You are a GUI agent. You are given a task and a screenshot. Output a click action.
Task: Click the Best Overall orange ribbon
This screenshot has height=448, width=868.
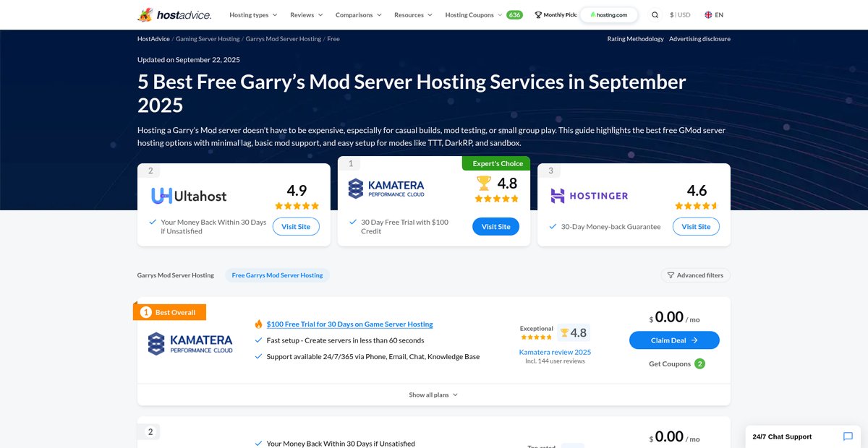170,312
